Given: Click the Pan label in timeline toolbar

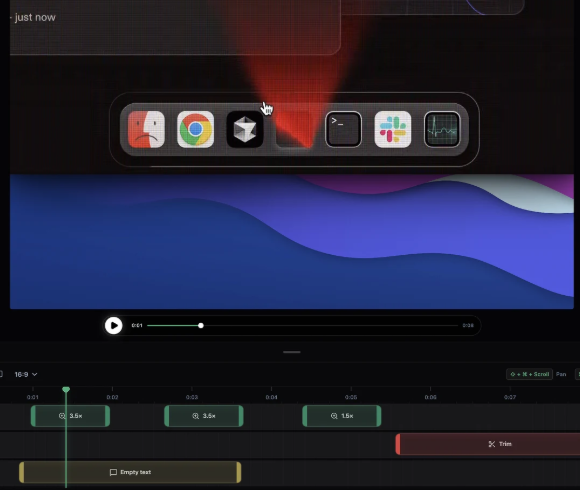Looking at the screenshot, I should pos(561,374).
